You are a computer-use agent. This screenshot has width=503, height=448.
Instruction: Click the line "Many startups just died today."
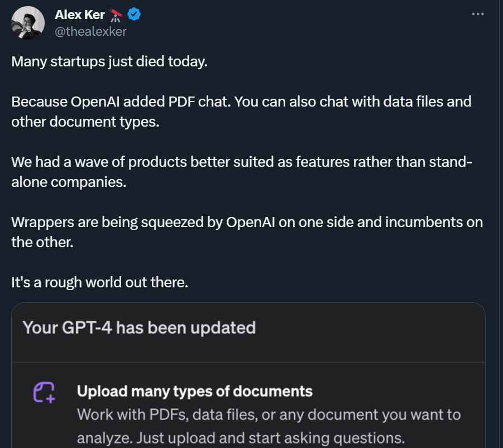tap(109, 61)
